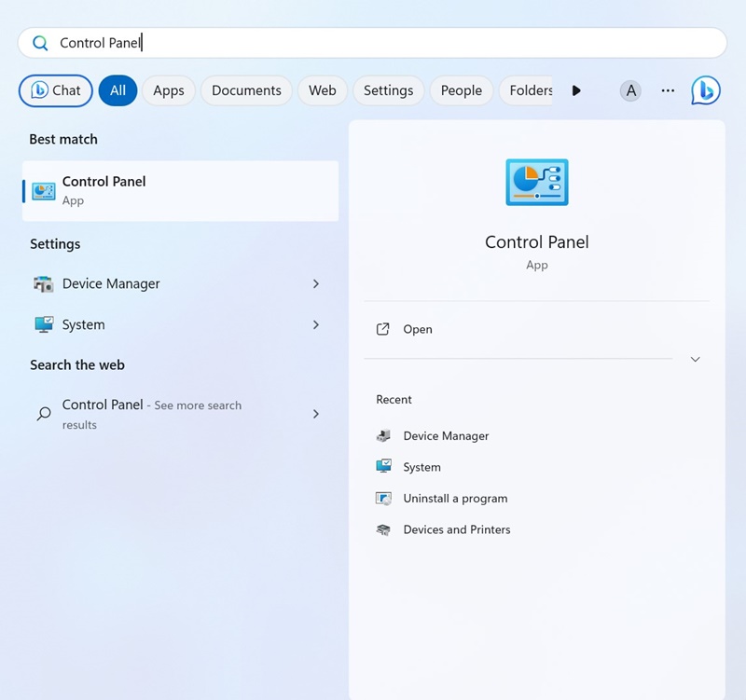This screenshot has width=746, height=700.
Task: Click the Devices and Printers icon in Recent
Action: (x=383, y=529)
